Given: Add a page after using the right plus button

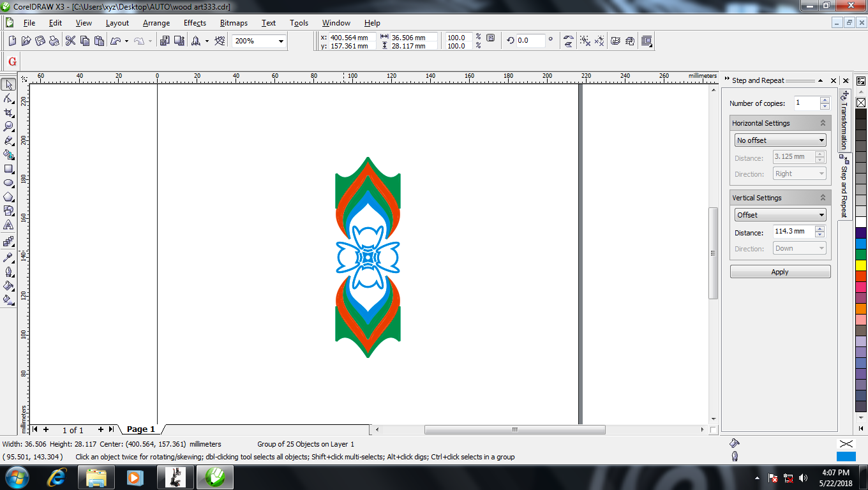Looking at the screenshot, I should click(x=100, y=429).
